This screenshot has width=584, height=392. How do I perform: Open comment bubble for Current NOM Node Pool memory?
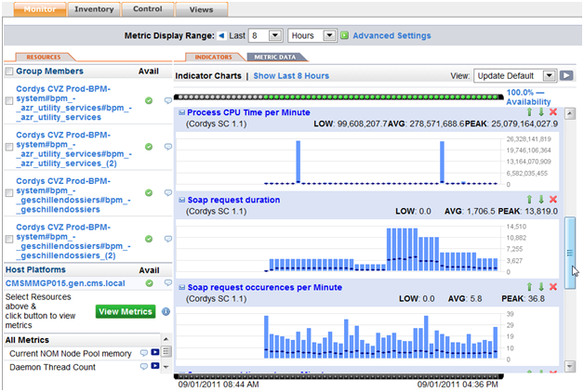click(144, 353)
